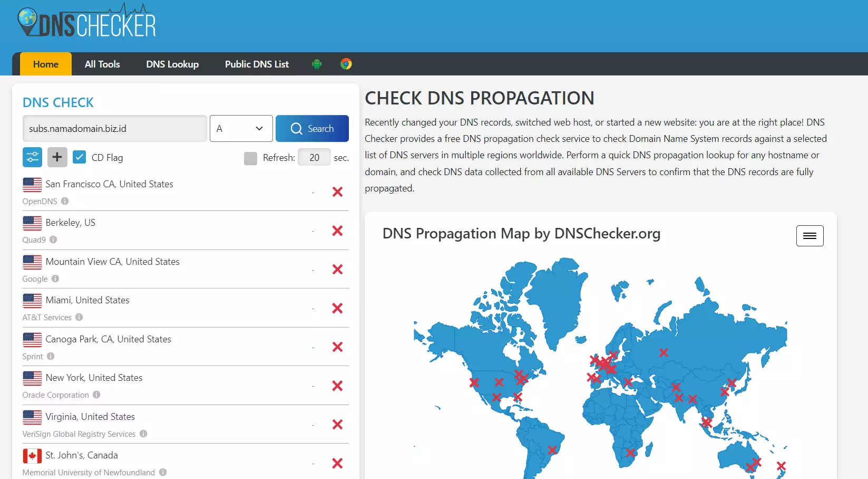
Task: Click the plus add-server button
Action: point(57,157)
